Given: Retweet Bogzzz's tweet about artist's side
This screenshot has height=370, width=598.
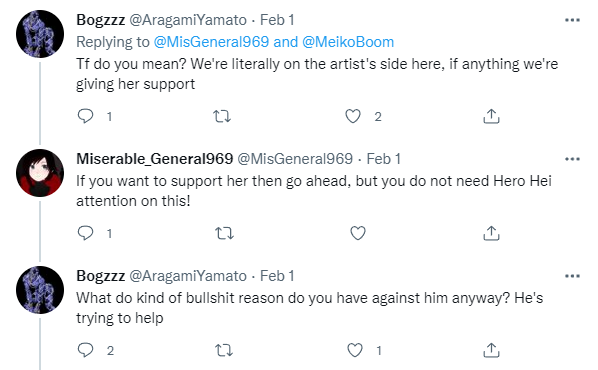Looking at the screenshot, I should [x=222, y=116].
